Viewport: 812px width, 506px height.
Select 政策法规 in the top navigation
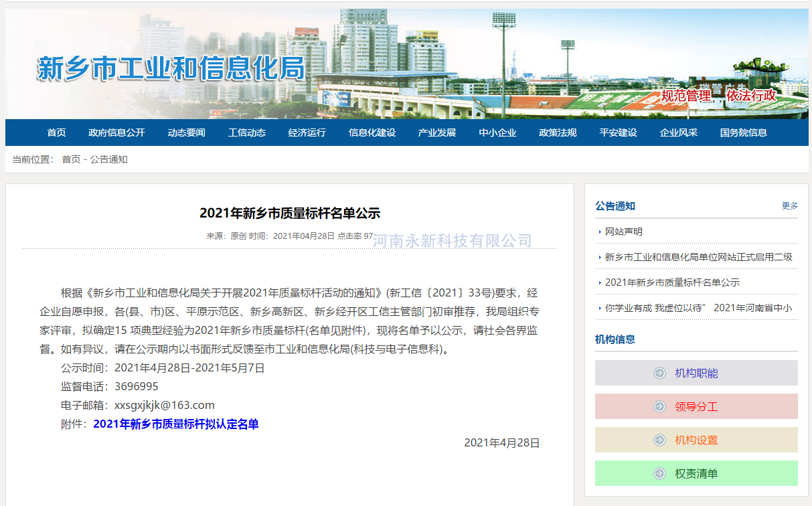pyautogui.click(x=558, y=133)
